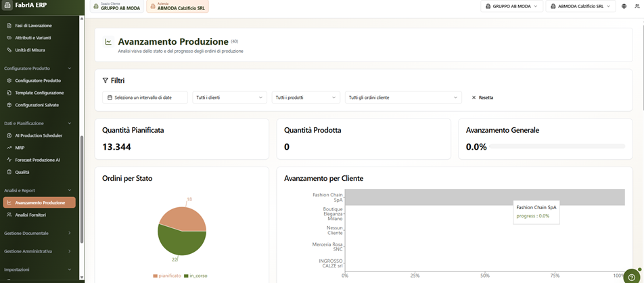Collapse the Impostazioni section
This screenshot has width=644, height=283.
click(38, 270)
